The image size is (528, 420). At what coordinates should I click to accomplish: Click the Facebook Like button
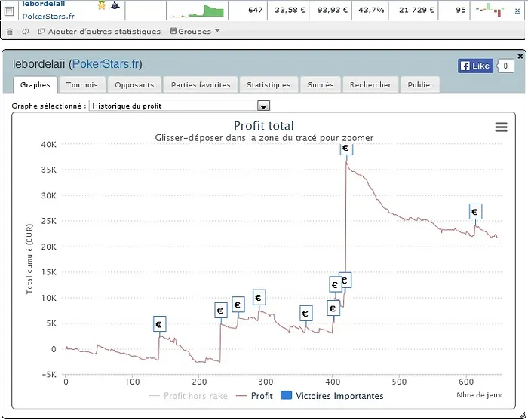click(475, 66)
